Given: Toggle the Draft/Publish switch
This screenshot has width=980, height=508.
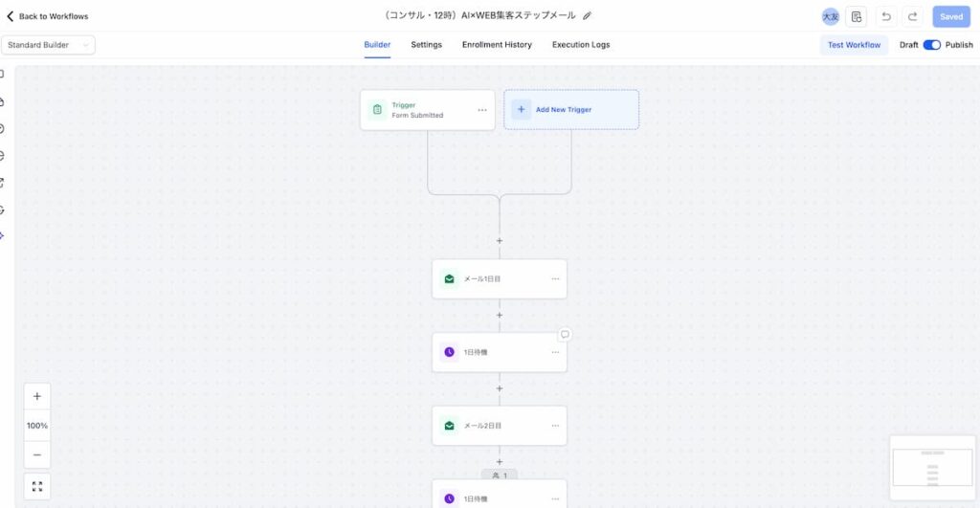Looking at the screenshot, I should [931, 45].
